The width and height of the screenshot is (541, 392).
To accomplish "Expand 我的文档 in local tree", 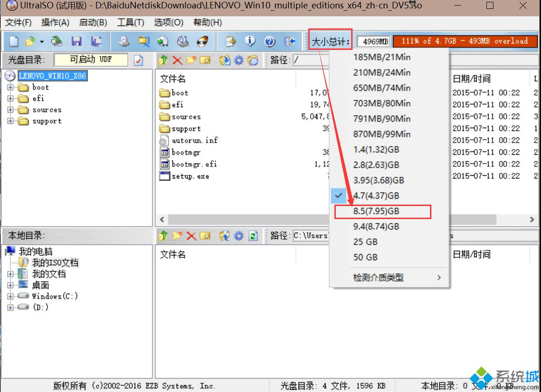I will [x=10, y=275].
